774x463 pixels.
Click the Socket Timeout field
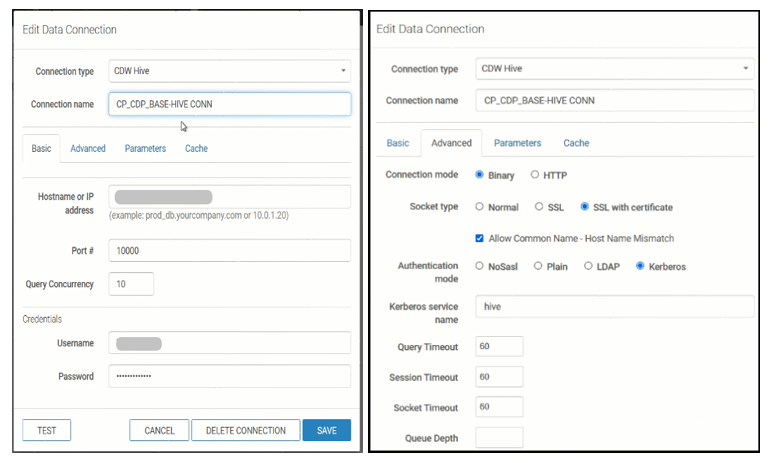[499, 407]
